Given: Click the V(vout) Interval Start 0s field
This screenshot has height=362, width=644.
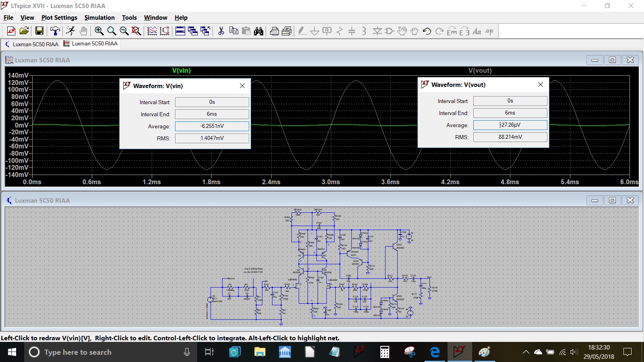Looking at the screenshot, I should point(510,101).
